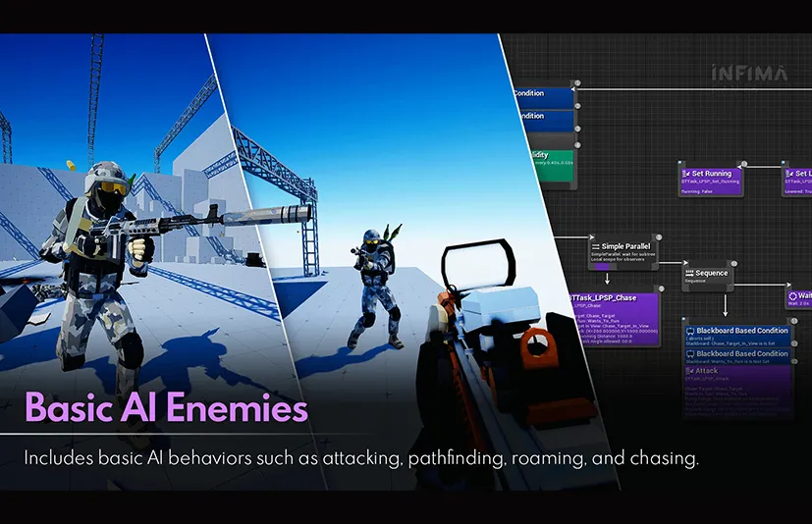Click the "Wait: 2.0s" text
This screenshot has width=812, height=524.
(x=799, y=303)
